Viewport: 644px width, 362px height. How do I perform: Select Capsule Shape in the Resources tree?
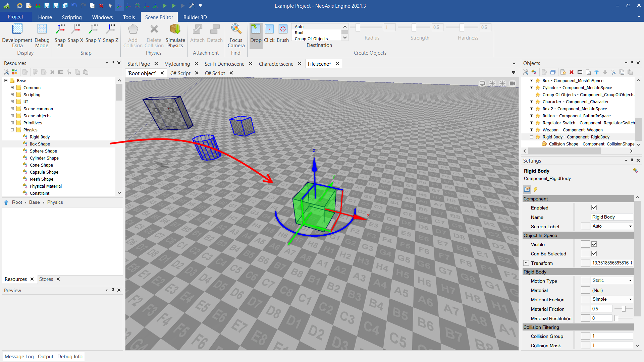(44, 172)
